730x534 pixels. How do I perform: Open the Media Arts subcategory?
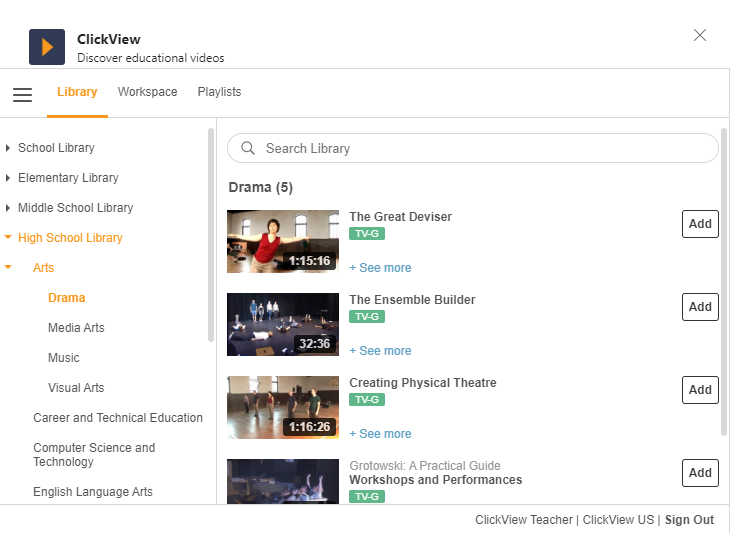[76, 328]
